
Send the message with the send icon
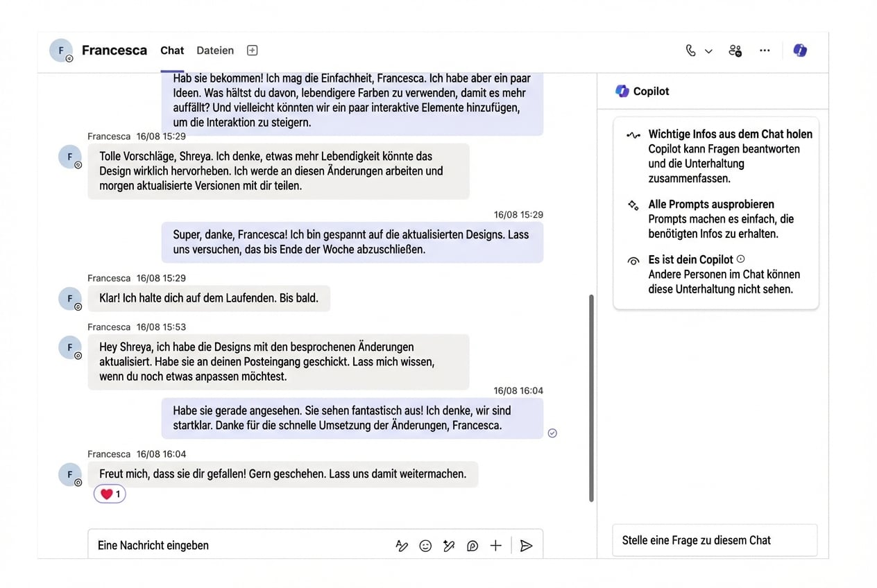click(x=526, y=546)
